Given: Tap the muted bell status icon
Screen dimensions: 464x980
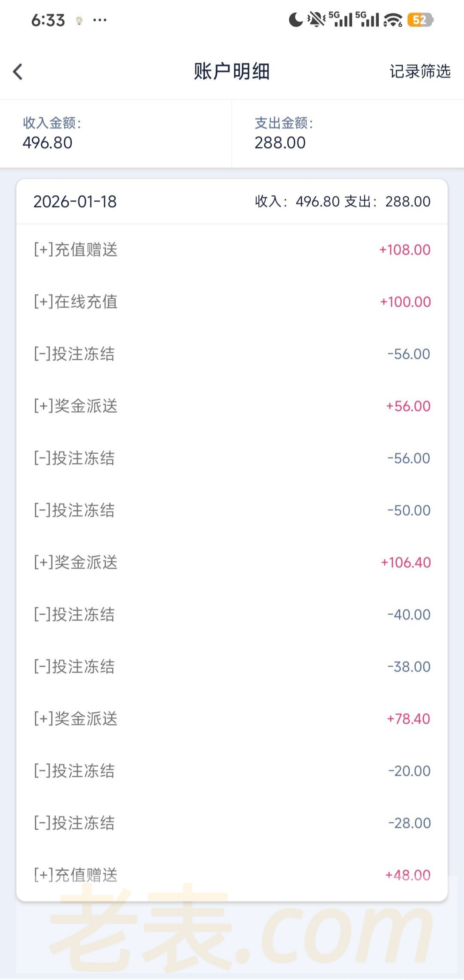Looking at the screenshot, I should [x=316, y=19].
